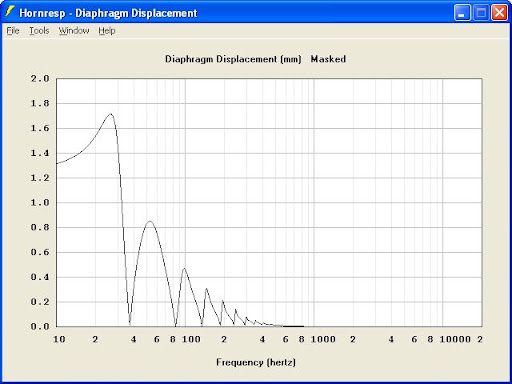Click the 0.6 y-axis value
Viewport: 512px width, 384px height.
click(x=40, y=252)
